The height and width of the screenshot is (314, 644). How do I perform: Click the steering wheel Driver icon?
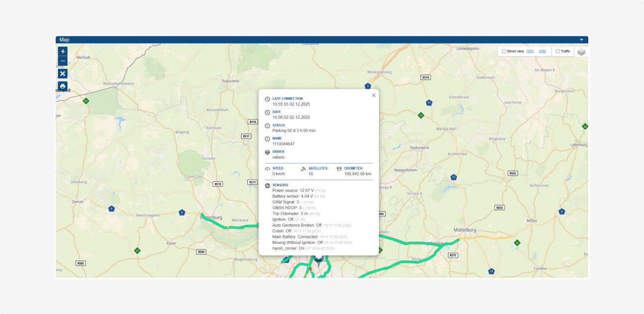(267, 152)
